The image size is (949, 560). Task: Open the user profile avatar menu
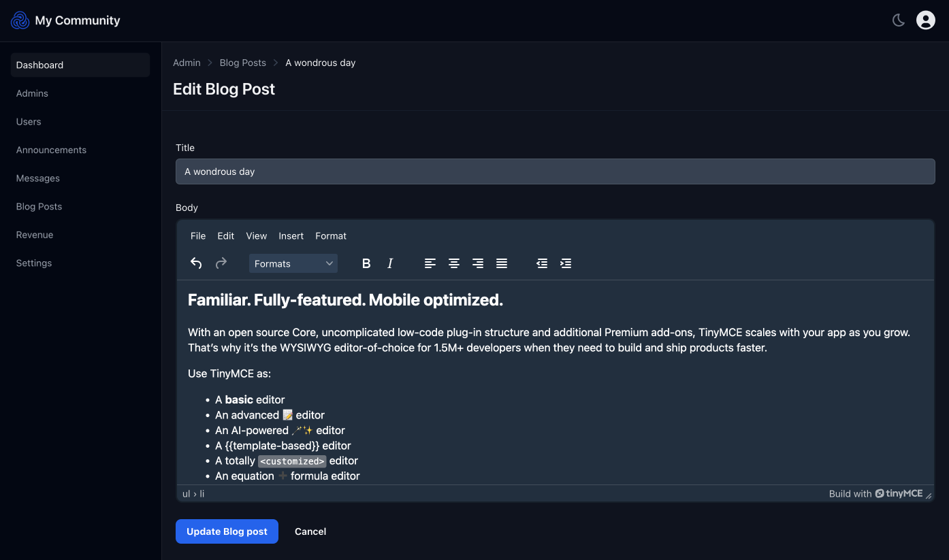coord(926,20)
